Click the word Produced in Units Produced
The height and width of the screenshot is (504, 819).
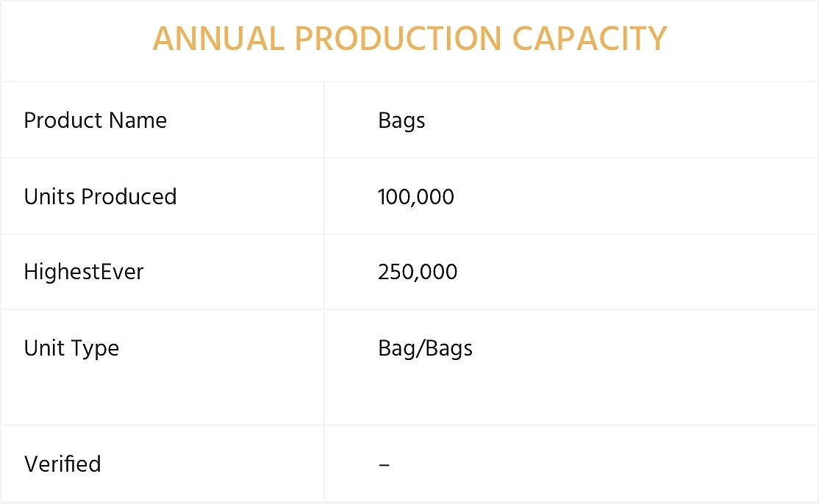(129, 197)
